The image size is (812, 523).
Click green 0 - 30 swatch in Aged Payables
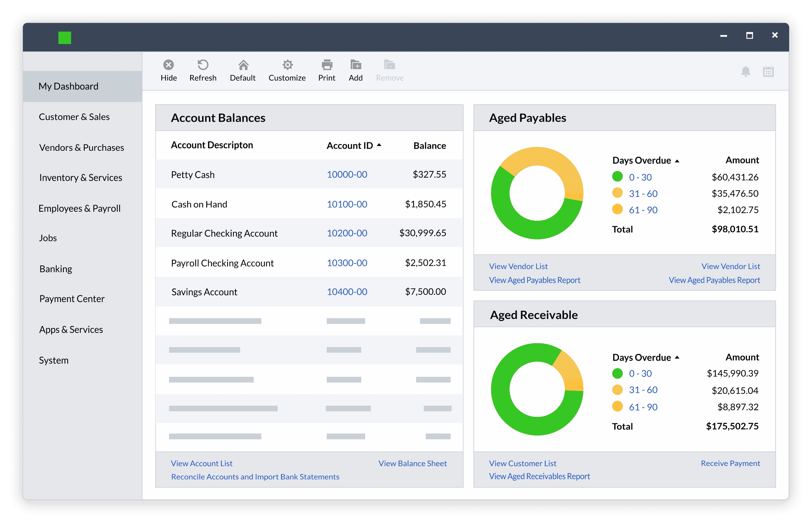617,177
